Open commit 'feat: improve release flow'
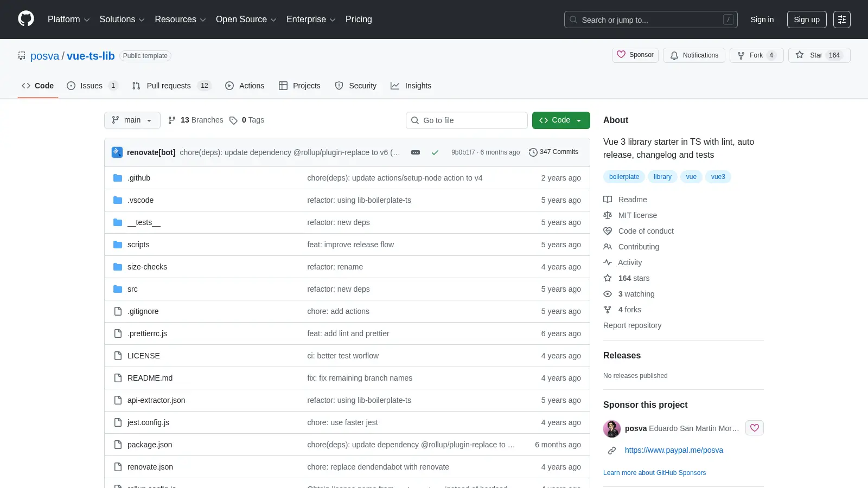868x488 pixels. tap(350, 245)
